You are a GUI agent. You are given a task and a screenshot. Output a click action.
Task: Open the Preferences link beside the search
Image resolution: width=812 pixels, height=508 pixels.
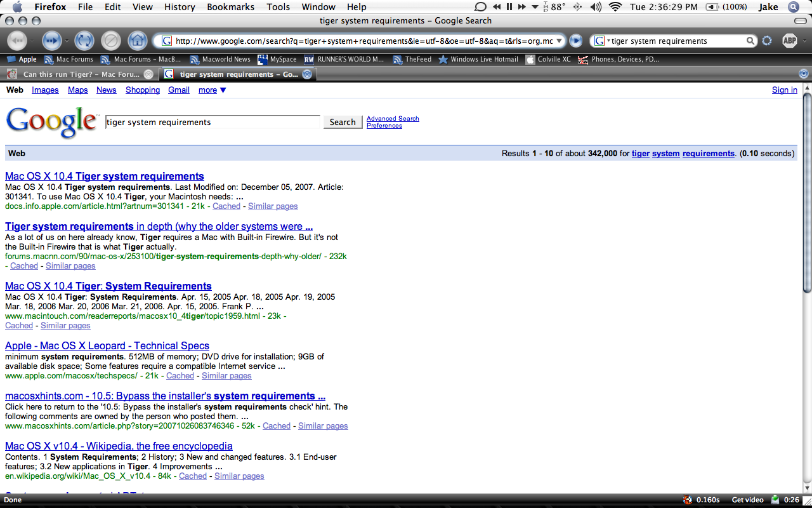click(384, 126)
